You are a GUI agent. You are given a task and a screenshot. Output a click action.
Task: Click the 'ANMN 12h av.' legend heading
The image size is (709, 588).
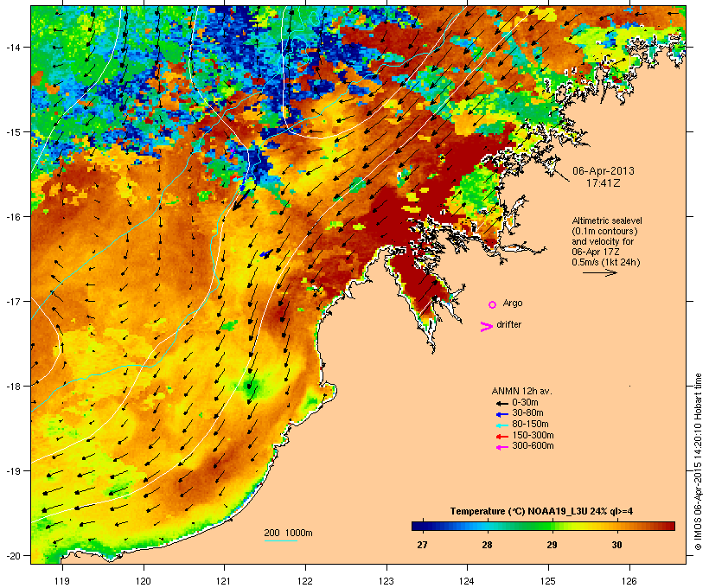point(521,391)
